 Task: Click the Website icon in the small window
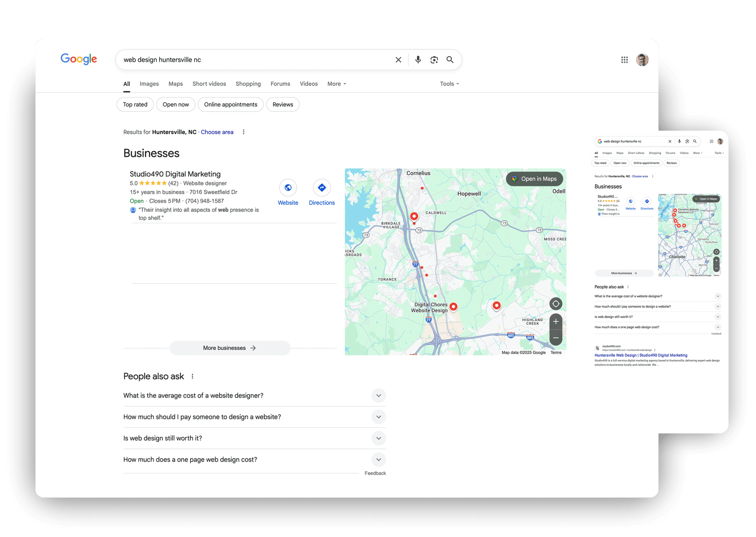click(x=630, y=202)
